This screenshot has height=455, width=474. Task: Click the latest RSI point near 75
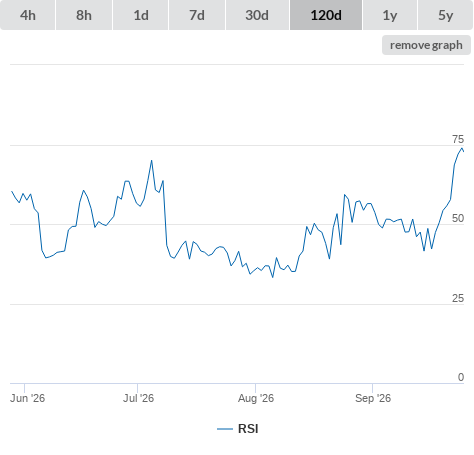click(462, 149)
